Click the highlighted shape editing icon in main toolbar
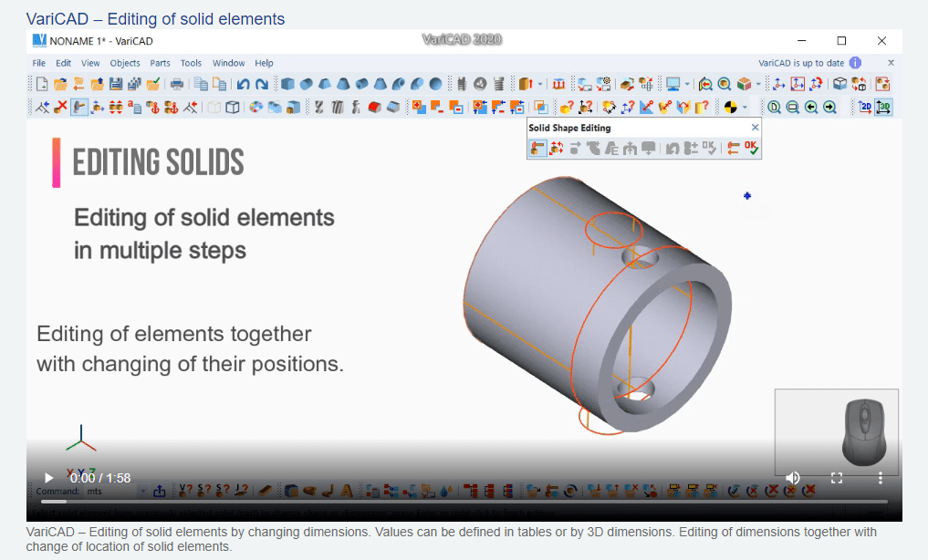Image resolution: width=928 pixels, height=560 pixels. 78,107
